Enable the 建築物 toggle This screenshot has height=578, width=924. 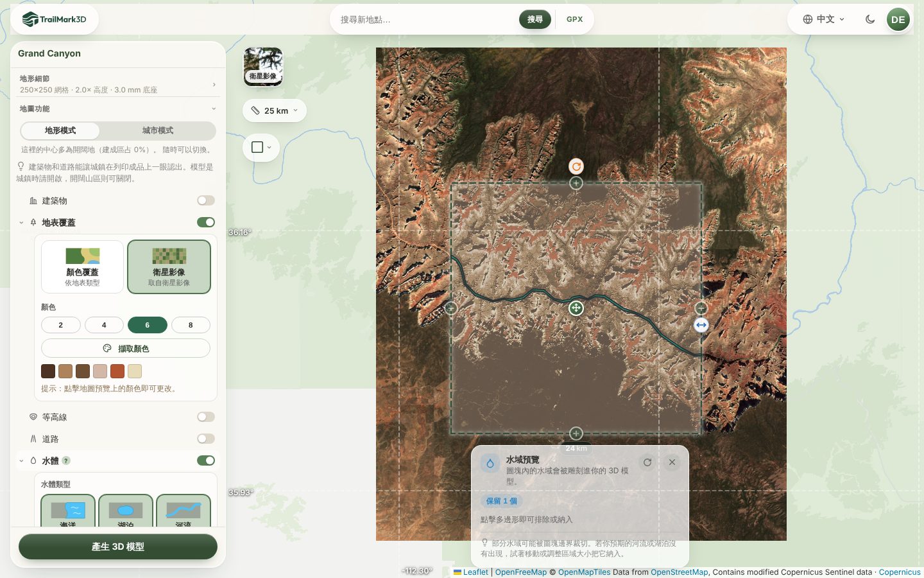click(206, 200)
